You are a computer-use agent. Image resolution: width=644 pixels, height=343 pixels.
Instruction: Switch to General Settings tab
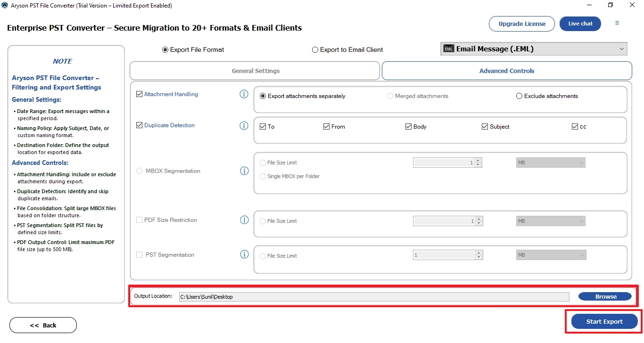point(255,71)
